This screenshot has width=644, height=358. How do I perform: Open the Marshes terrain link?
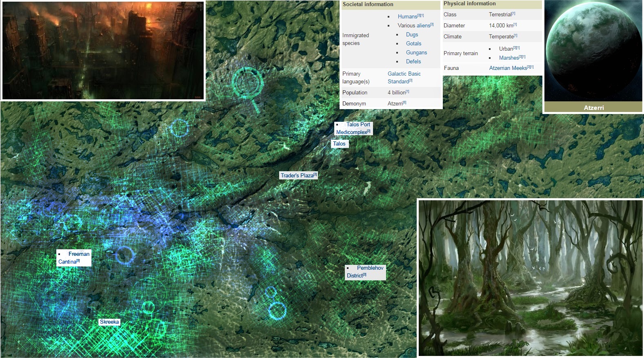tap(509, 58)
